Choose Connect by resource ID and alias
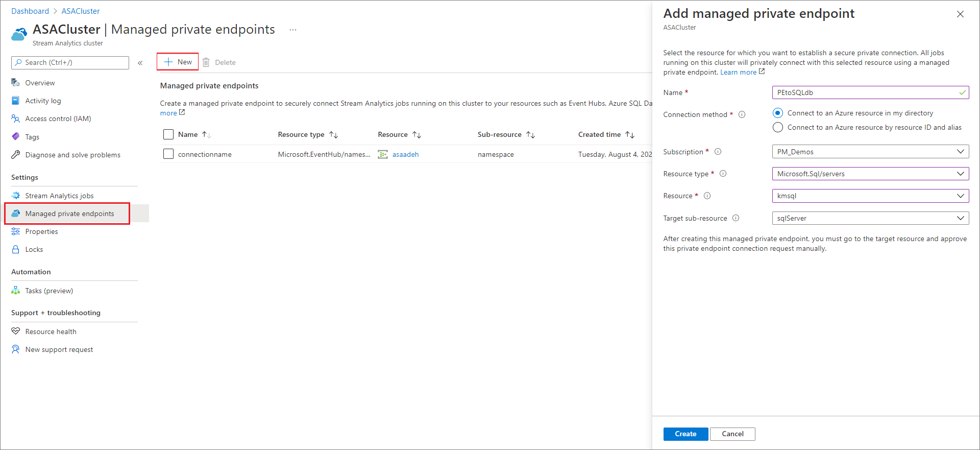This screenshot has width=980, height=450. click(x=778, y=127)
